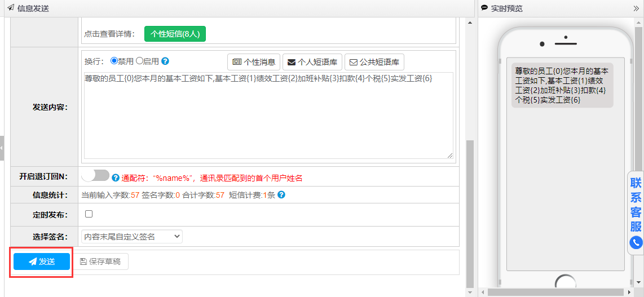
Task: Click the green 个性短信(8人) button
Action: (175, 34)
